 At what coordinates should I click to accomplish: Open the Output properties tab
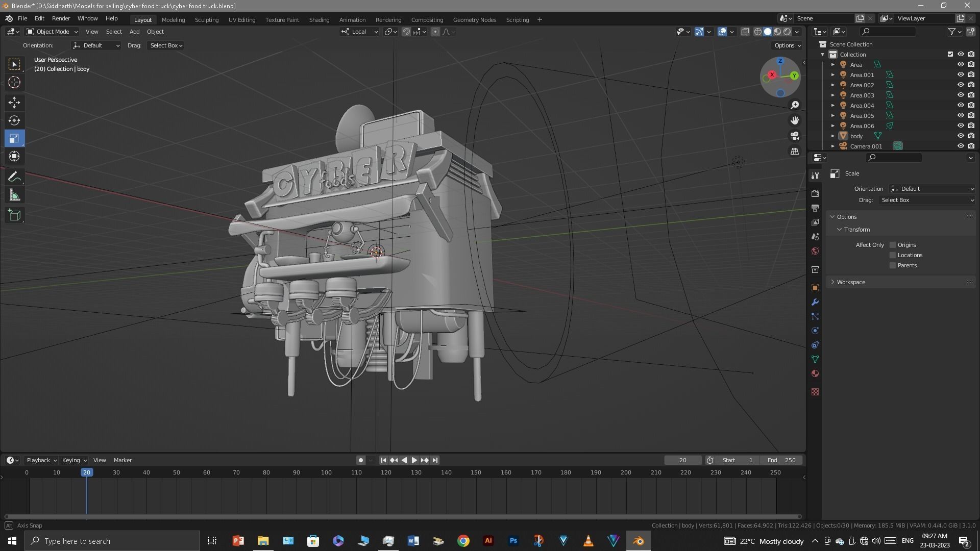coord(815,208)
